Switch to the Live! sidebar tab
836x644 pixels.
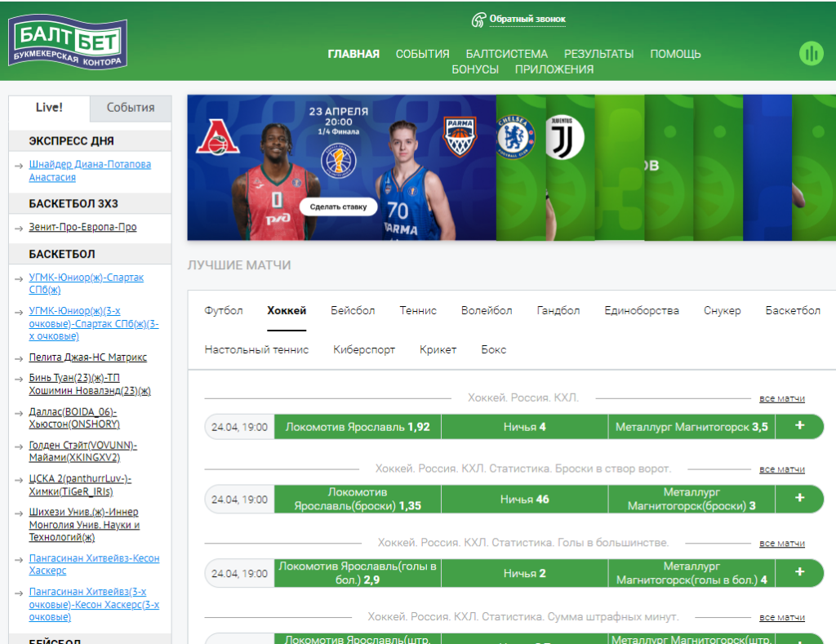[49, 108]
